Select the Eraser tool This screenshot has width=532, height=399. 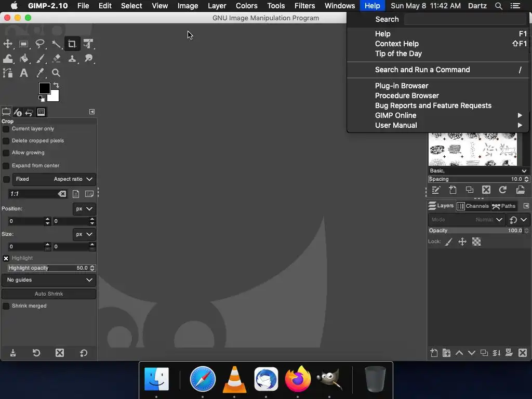tap(56, 58)
